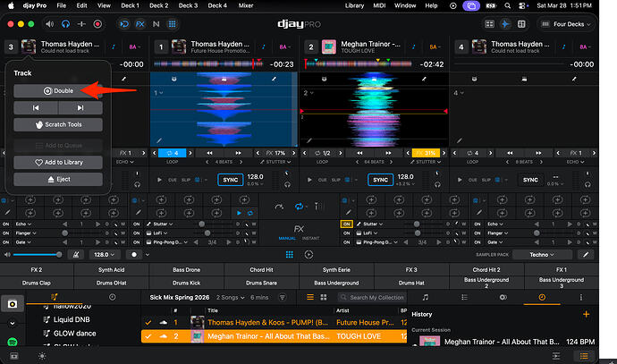This screenshot has width=617, height=364.
Task: Click Add to Library
Action: (58, 162)
